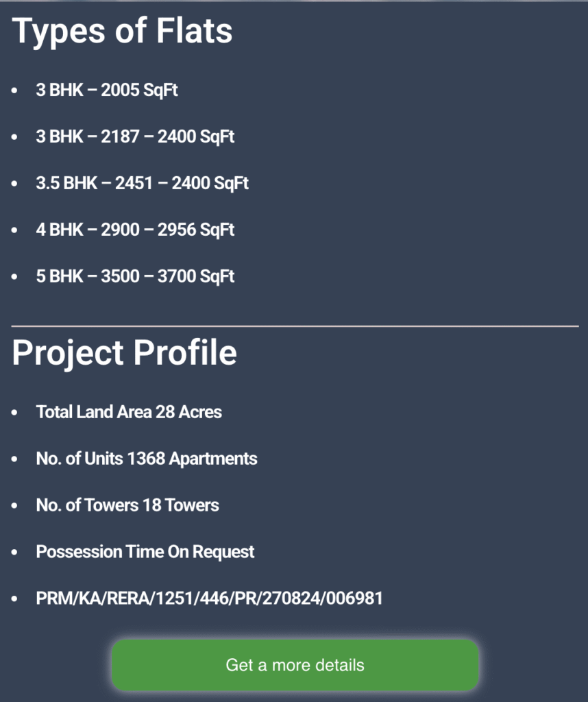The width and height of the screenshot is (588, 702).
Task: Click Possession Time On Request text
Action: [x=145, y=552]
